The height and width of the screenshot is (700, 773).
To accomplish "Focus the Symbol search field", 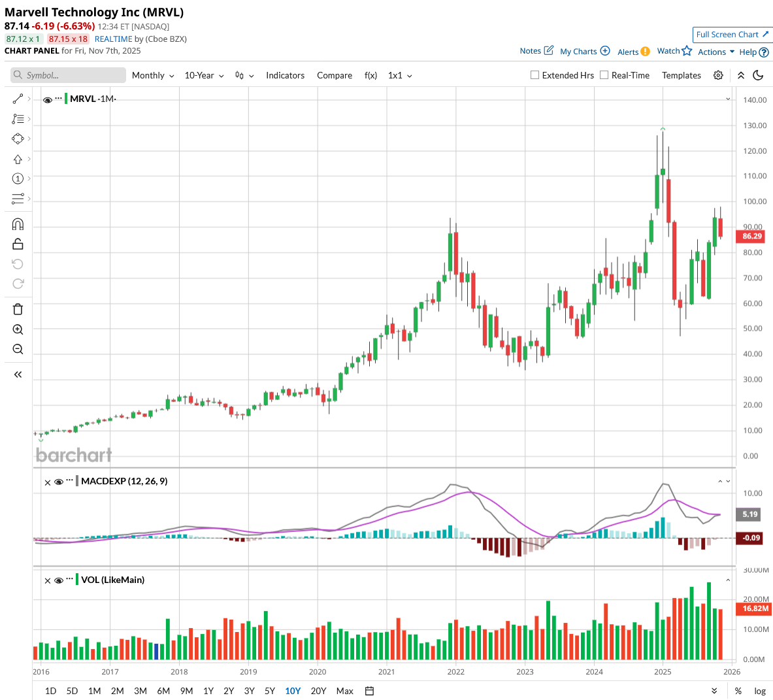I will point(68,75).
